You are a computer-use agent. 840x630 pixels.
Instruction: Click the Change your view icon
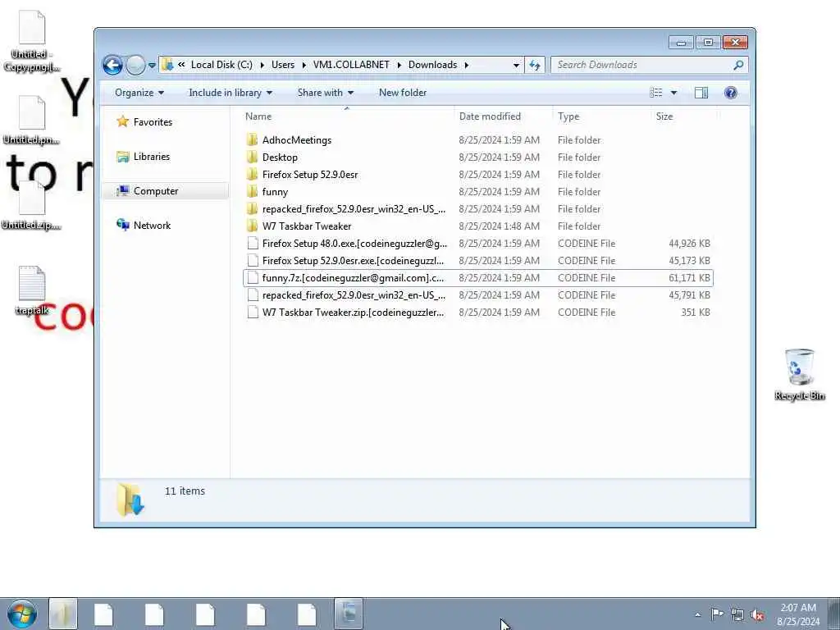656,93
